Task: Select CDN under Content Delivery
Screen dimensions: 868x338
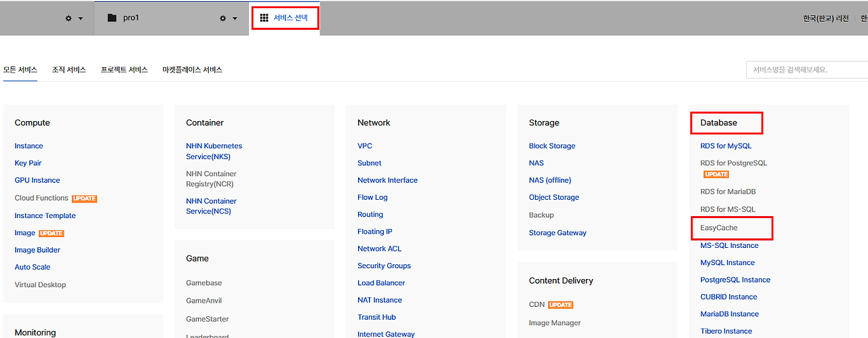Action: click(x=536, y=305)
